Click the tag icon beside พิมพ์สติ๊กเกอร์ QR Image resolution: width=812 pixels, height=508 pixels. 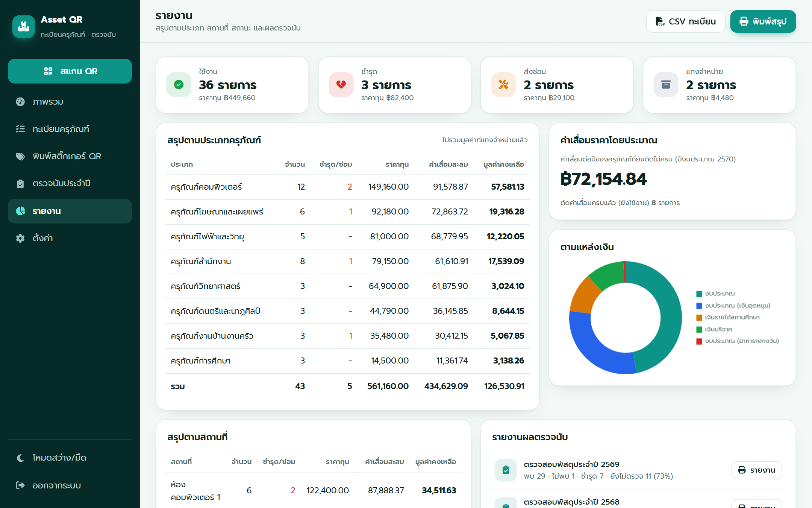[20, 156]
